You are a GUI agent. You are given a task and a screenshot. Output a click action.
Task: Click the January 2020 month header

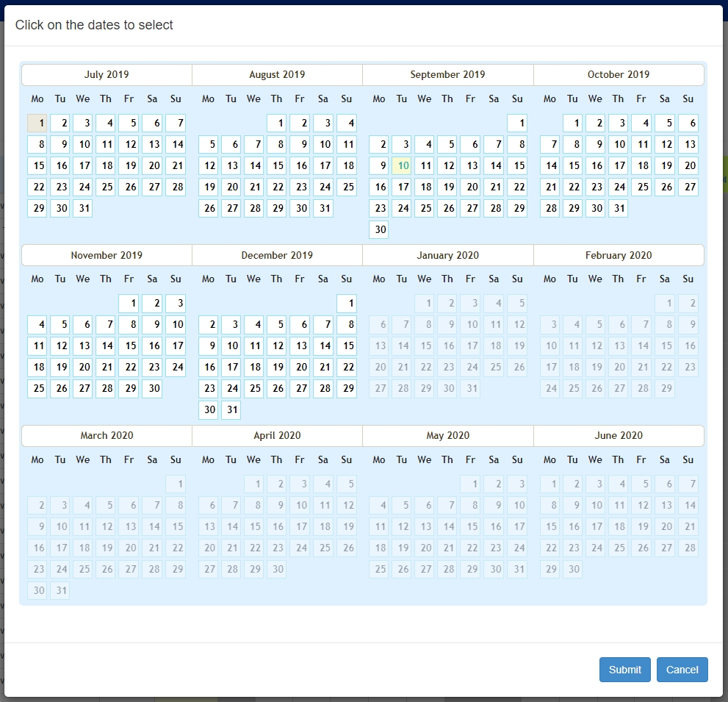click(x=447, y=255)
